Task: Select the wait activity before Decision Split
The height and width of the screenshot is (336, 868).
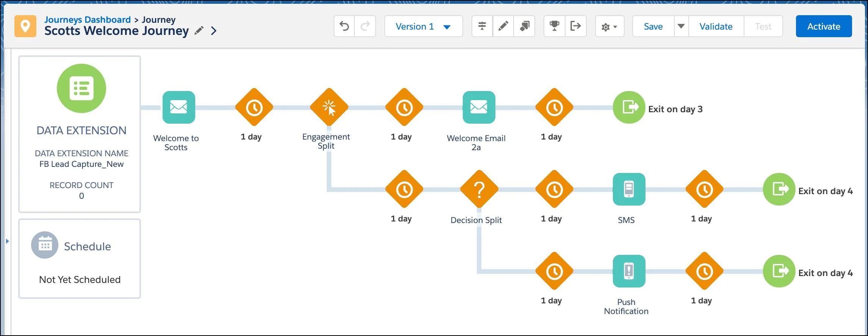Action: click(x=404, y=189)
